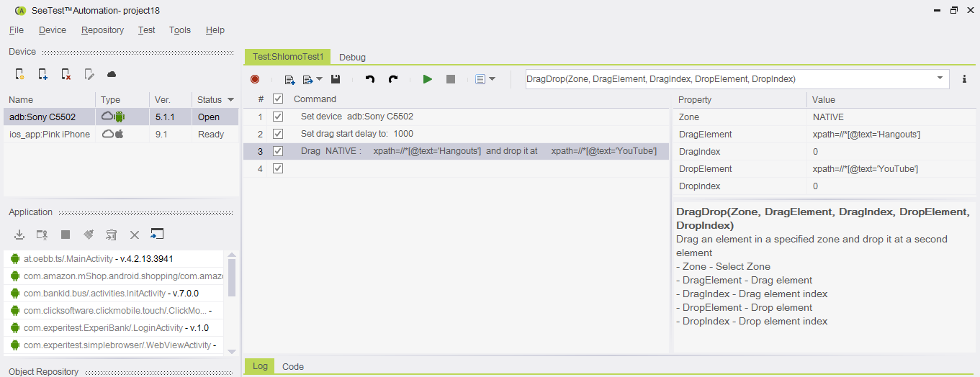980x377 pixels.
Task: Open the cloud devices icon
Action: tap(112, 74)
